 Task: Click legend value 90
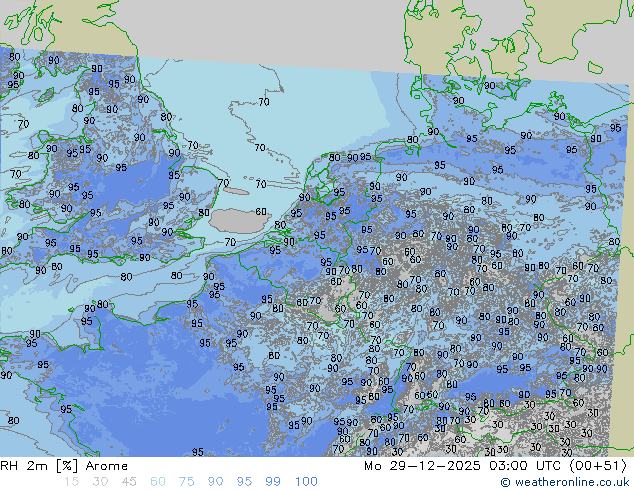tap(215, 482)
